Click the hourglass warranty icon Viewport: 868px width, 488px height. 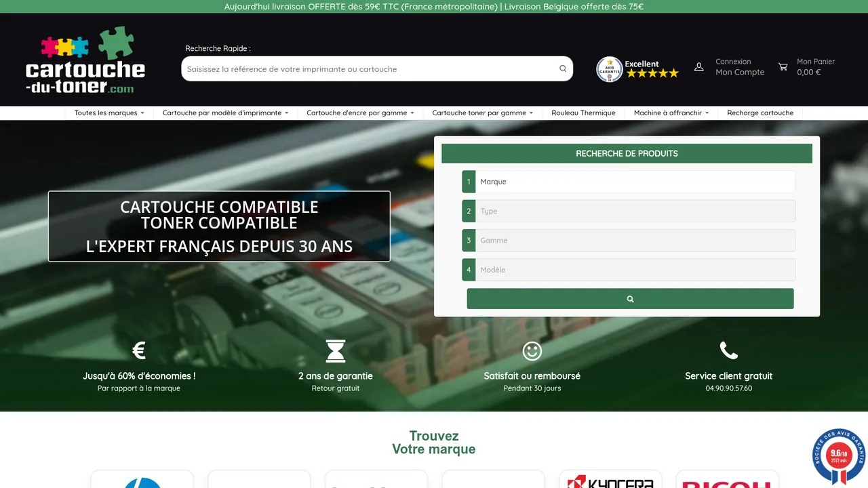[336, 350]
